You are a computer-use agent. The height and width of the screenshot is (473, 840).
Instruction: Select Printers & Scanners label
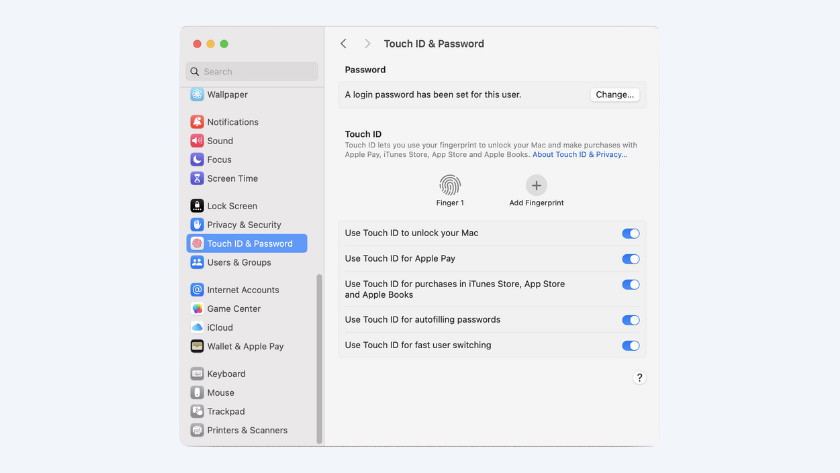click(247, 430)
